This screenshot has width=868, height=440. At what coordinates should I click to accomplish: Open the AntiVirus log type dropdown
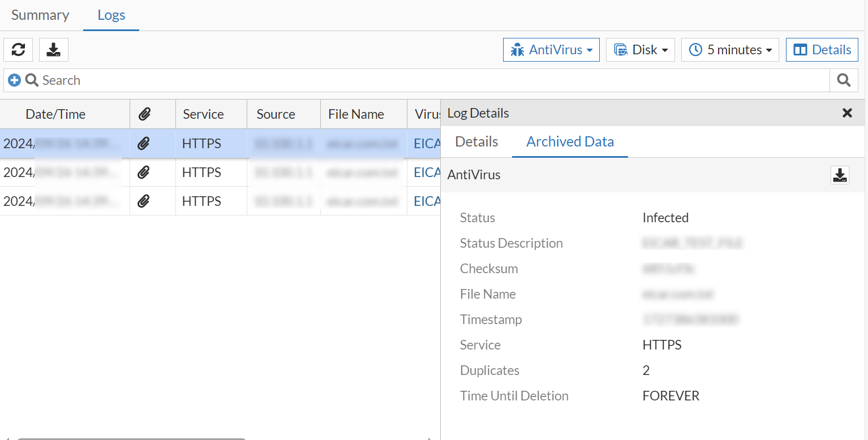pyautogui.click(x=551, y=50)
